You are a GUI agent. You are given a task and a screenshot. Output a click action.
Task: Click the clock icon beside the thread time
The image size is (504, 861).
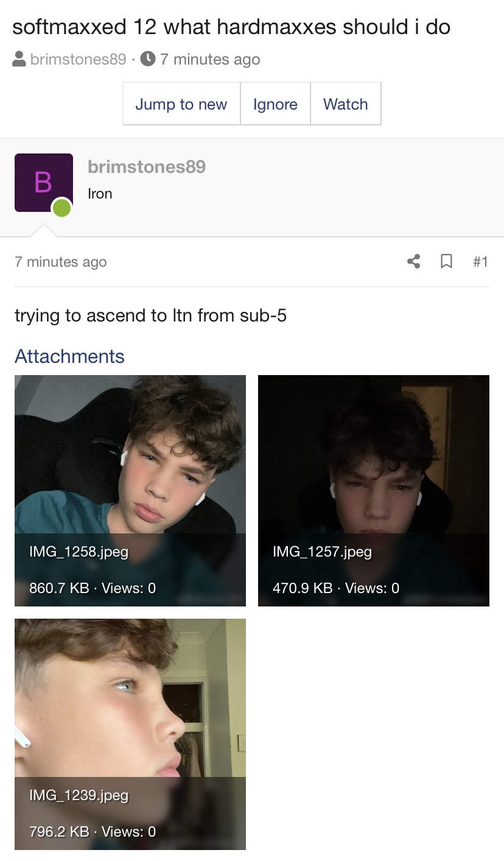pos(147,59)
